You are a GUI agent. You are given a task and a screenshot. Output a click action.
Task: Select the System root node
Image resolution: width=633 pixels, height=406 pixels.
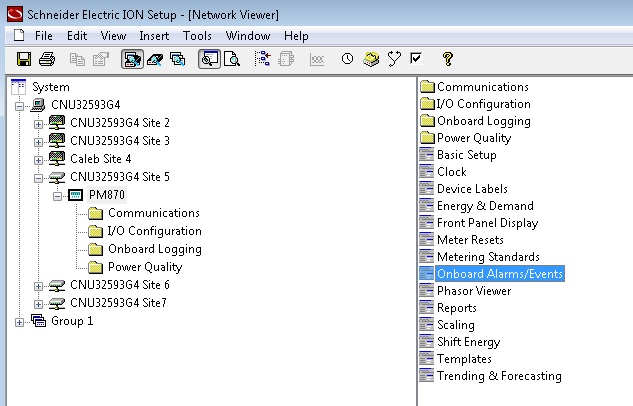[x=51, y=87]
